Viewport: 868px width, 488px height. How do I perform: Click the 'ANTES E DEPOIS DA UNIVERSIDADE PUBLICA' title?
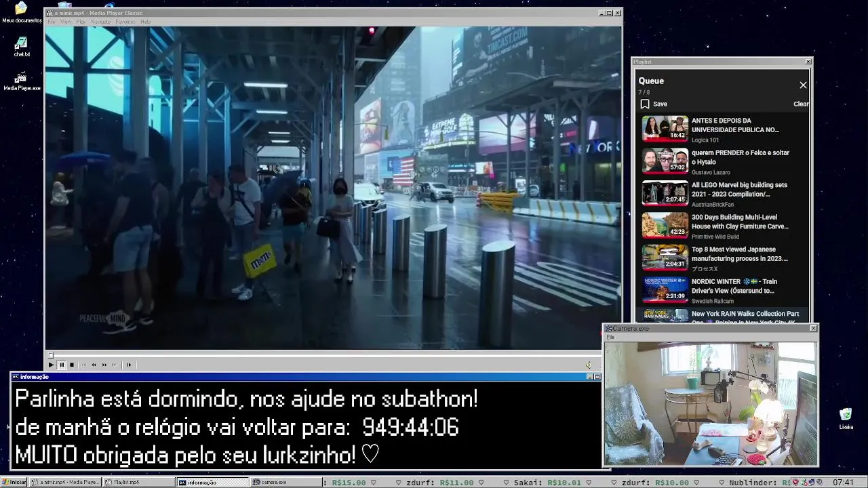(x=735, y=125)
